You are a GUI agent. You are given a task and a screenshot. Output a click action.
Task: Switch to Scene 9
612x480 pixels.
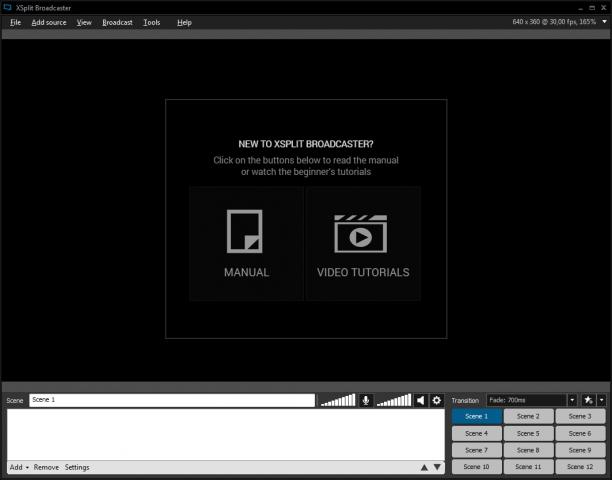pos(580,450)
